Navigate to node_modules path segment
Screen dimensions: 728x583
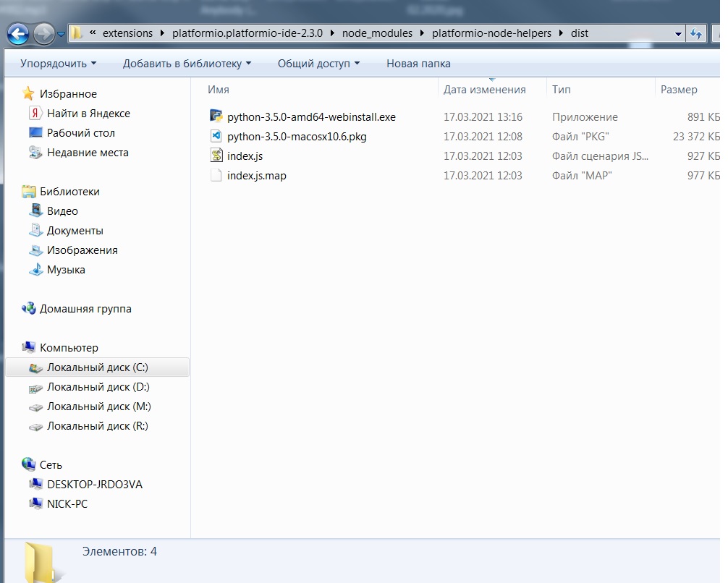378,33
